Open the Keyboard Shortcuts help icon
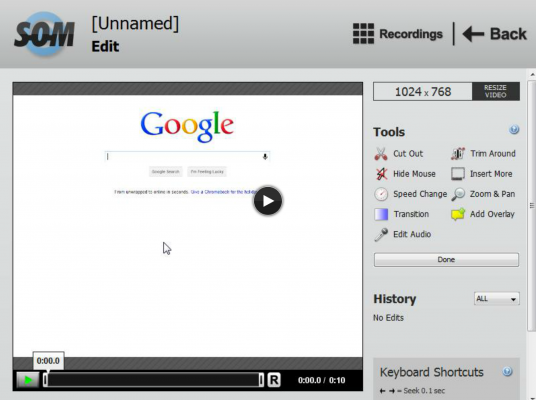The width and height of the screenshot is (536, 400). [507, 371]
